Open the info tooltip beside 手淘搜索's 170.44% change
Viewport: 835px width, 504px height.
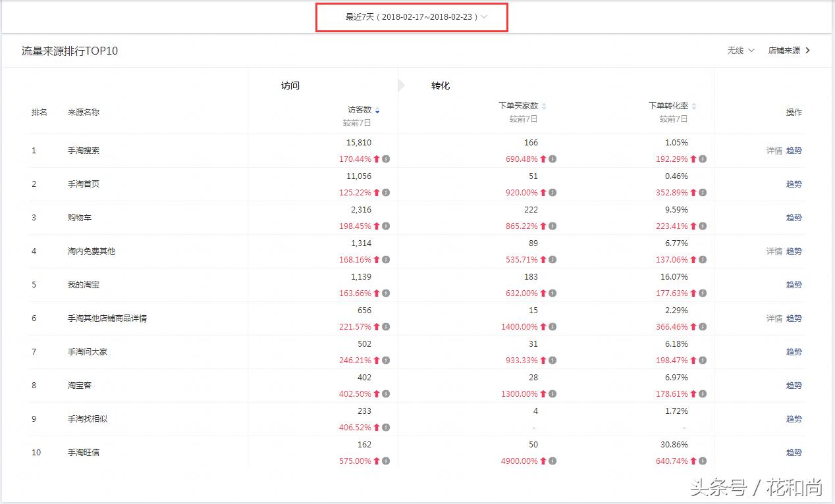pyautogui.click(x=387, y=159)
